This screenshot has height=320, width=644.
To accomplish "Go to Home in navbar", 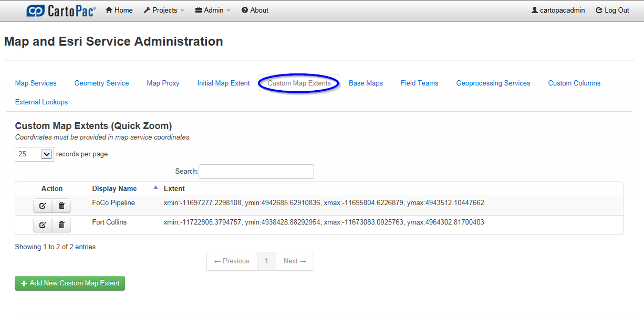I will (x=119, y=10).
